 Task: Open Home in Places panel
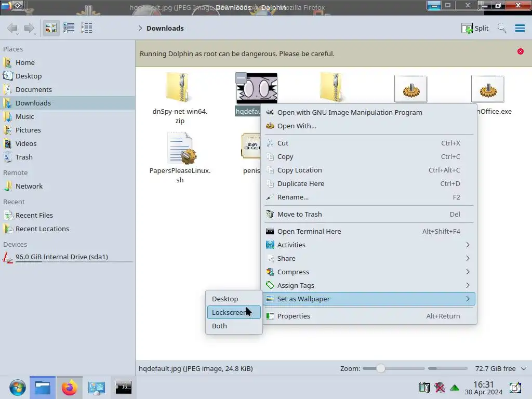tap(68, 62)
